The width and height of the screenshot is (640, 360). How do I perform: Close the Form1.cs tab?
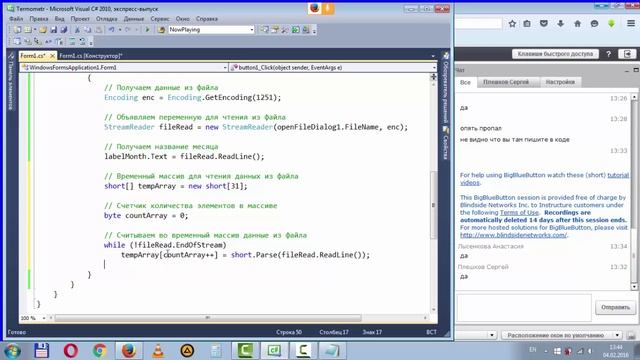52,56
